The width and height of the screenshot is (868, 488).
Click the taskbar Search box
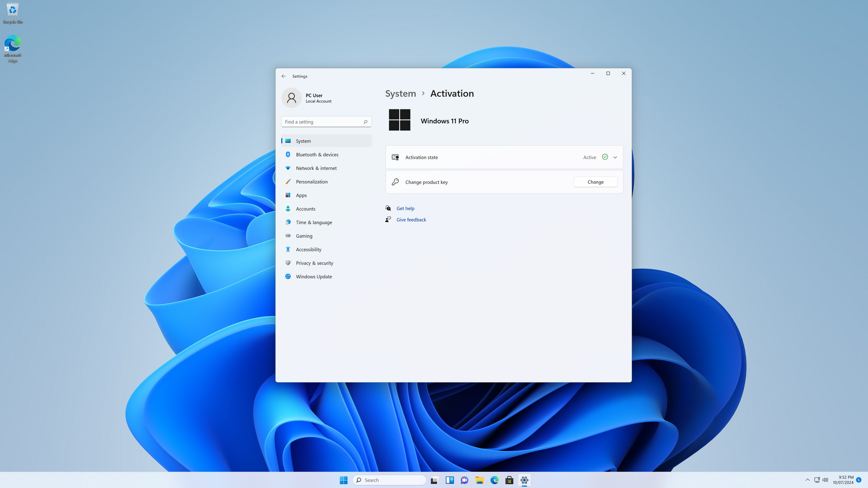(x=390, y=480)
